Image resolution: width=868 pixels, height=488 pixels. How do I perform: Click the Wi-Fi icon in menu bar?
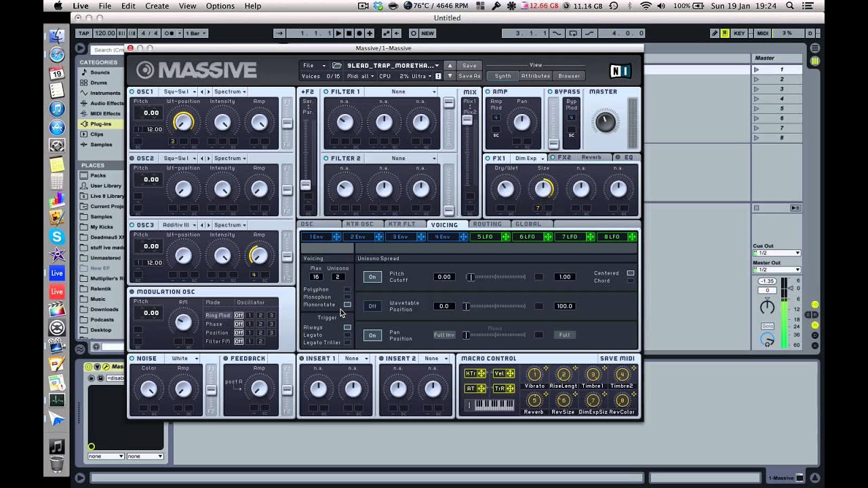646,6
